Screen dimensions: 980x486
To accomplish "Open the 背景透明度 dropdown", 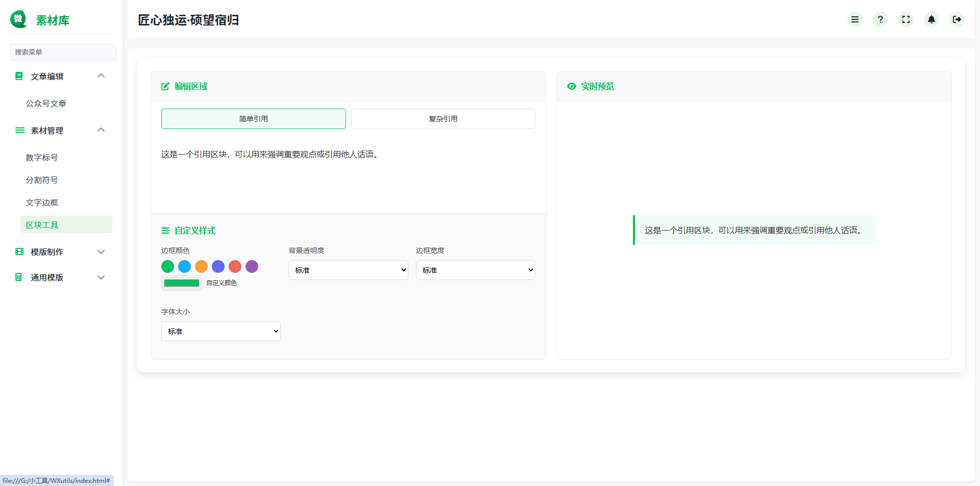I will coord(348,270).
